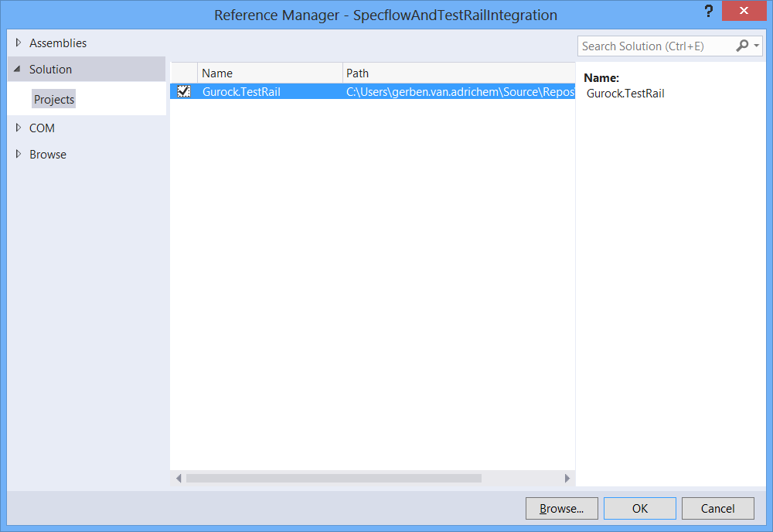Click the Help question mark icon

coord(708,12)
